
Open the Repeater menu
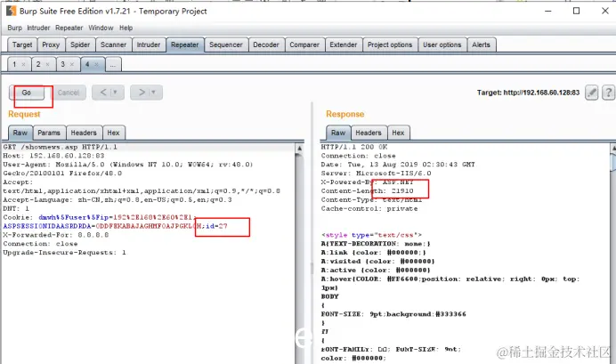69,28
